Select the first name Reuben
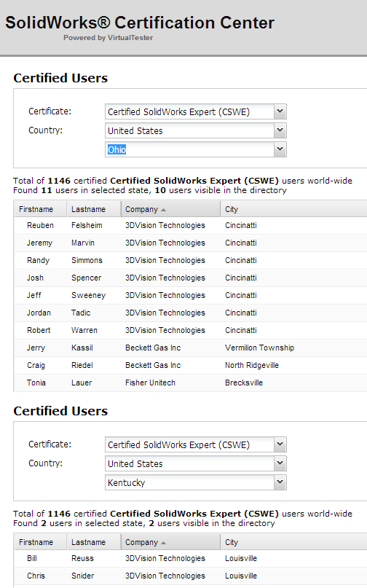The image size is (367, 588). [40, 225]
